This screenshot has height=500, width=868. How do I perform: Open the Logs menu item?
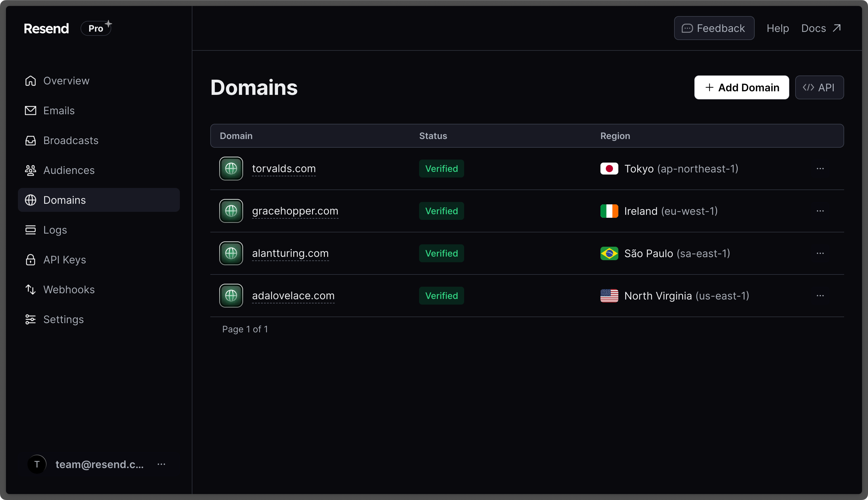(x=55, y=229)
